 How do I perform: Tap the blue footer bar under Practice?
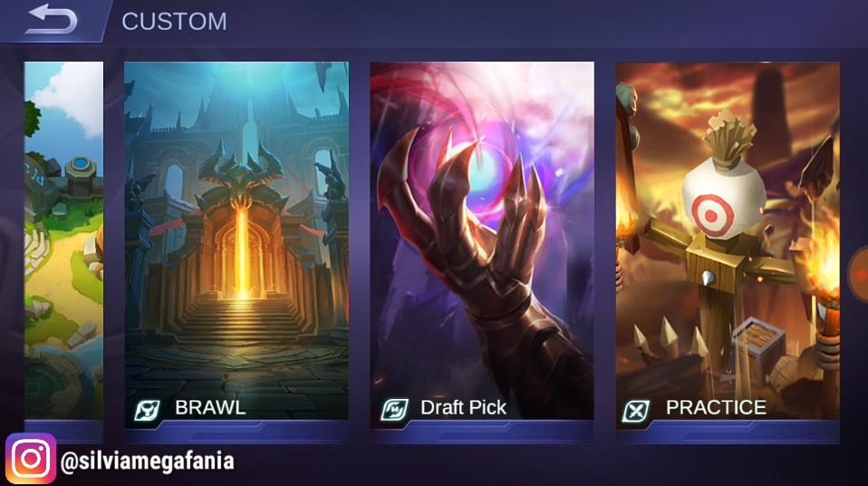tap(728, 432)
